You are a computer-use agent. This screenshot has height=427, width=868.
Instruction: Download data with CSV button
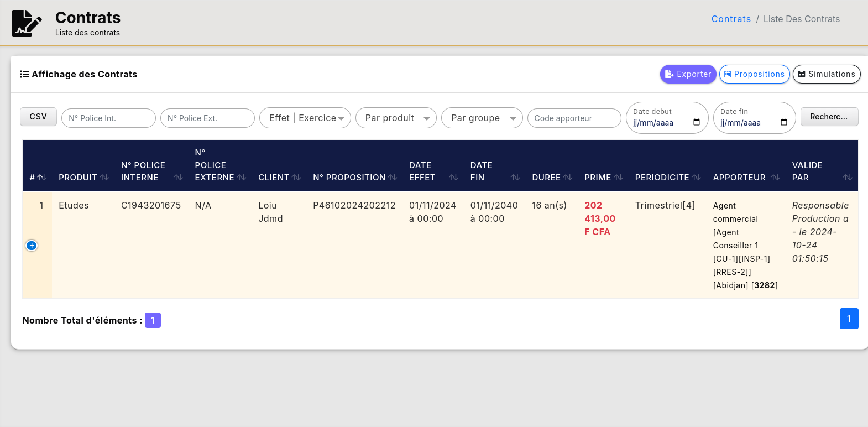point(38,117)
